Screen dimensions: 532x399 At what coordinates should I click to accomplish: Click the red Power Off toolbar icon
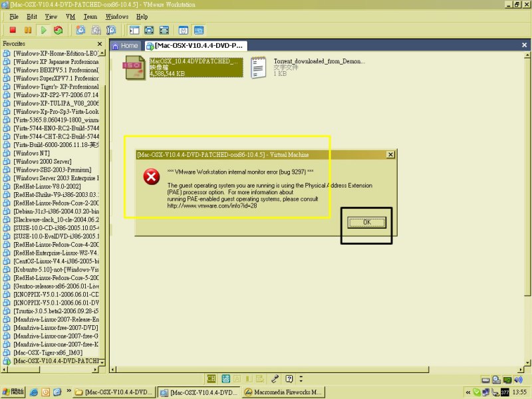click(x=13, y=30)
